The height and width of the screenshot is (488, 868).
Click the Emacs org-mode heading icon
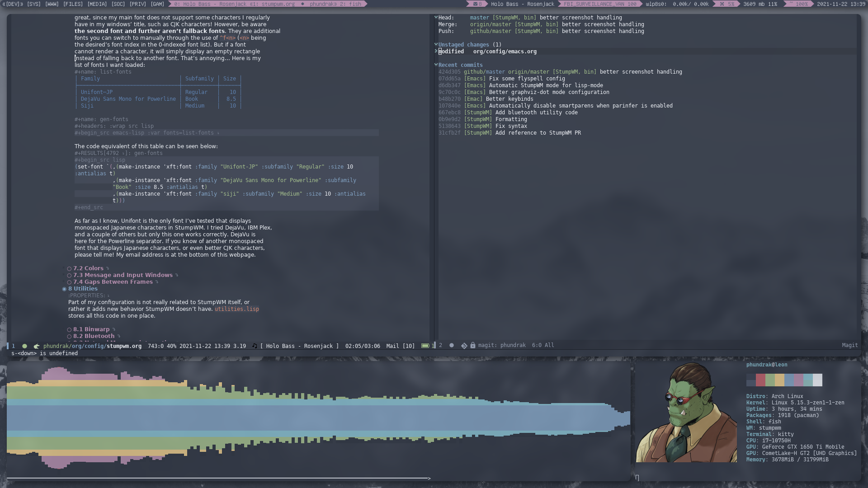tap(64, 288)
